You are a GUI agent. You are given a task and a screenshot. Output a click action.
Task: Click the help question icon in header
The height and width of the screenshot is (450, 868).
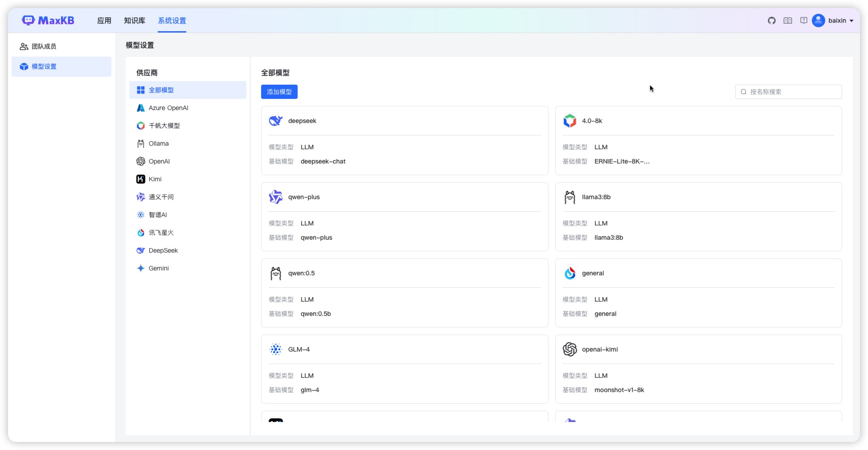804,20
